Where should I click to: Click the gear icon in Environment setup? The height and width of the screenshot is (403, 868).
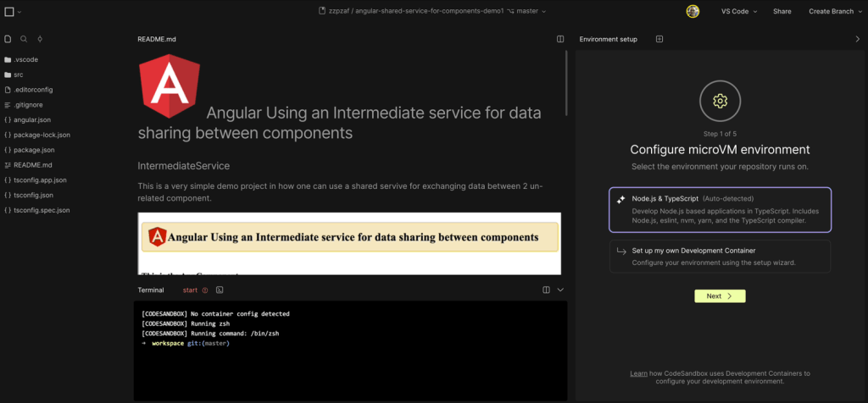(720, 101)
